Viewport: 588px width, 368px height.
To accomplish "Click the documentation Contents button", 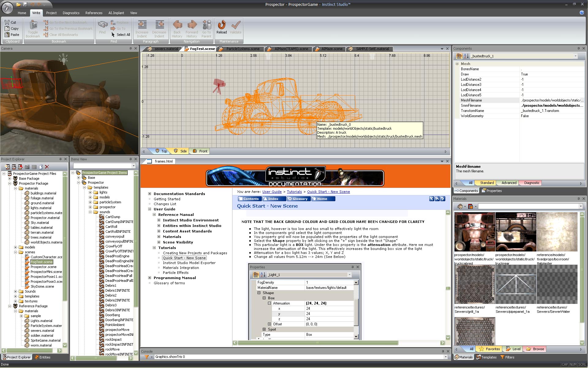I will (x=249, y=199).
